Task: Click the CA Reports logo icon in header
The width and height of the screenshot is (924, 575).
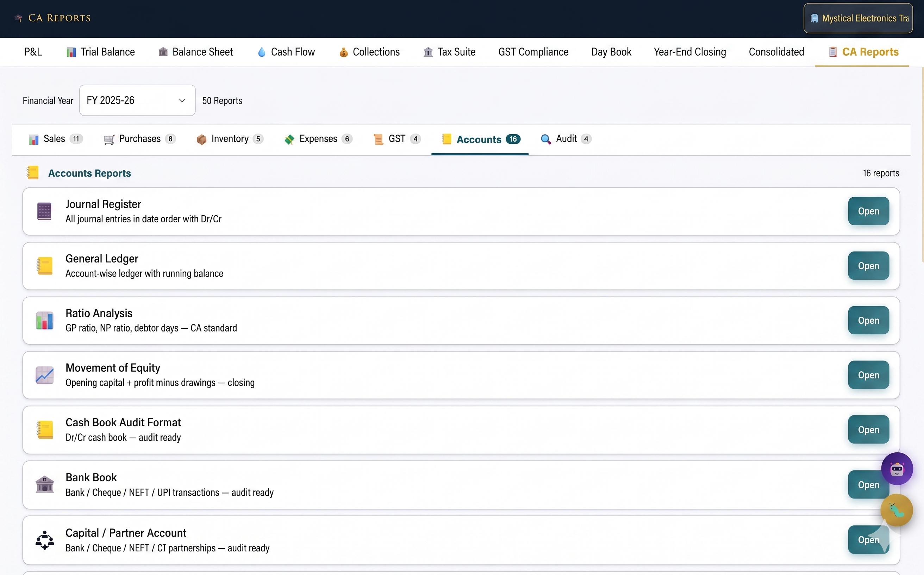Action: [18, 18]
